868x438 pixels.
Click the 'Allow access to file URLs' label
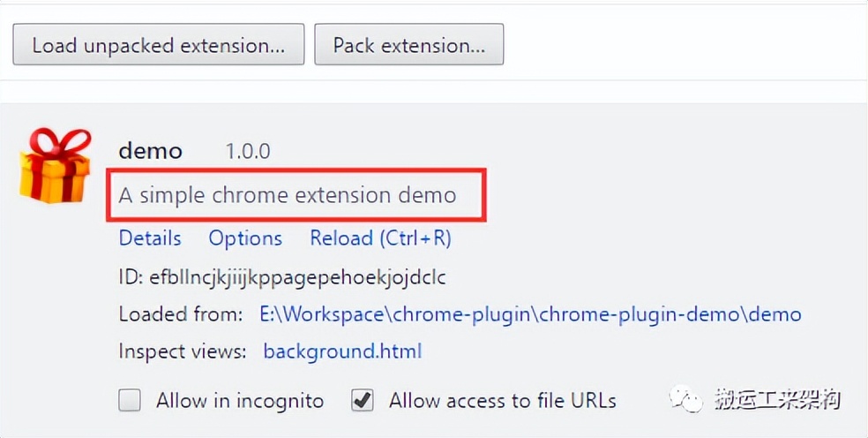tap(502, 401)
